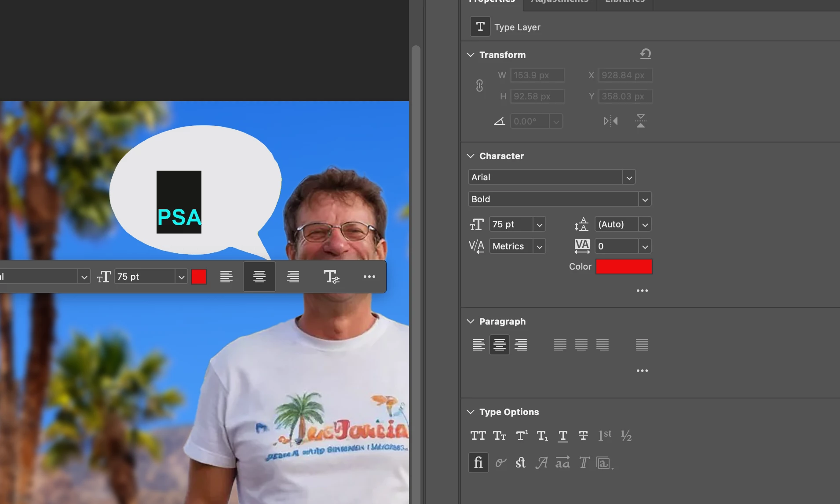Enable All Caps type option
The image size is (840, 504).
[x=478, y=436]
